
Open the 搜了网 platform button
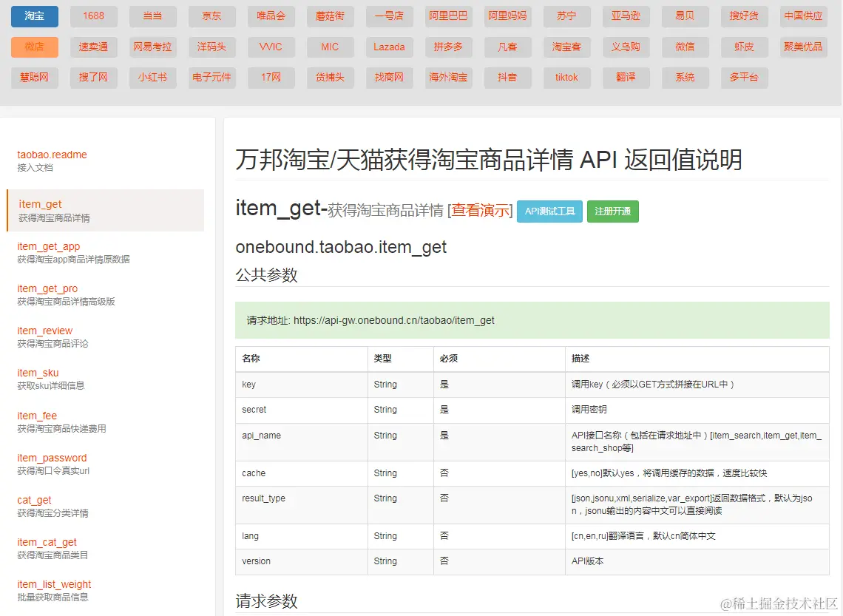click(x=94, y=78)
